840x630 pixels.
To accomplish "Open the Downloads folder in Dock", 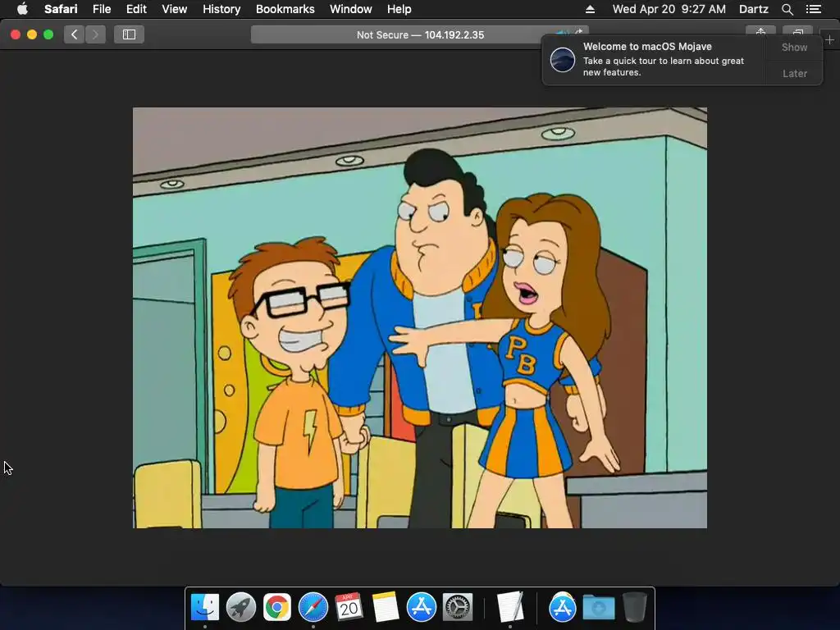I will click(598, 607).
